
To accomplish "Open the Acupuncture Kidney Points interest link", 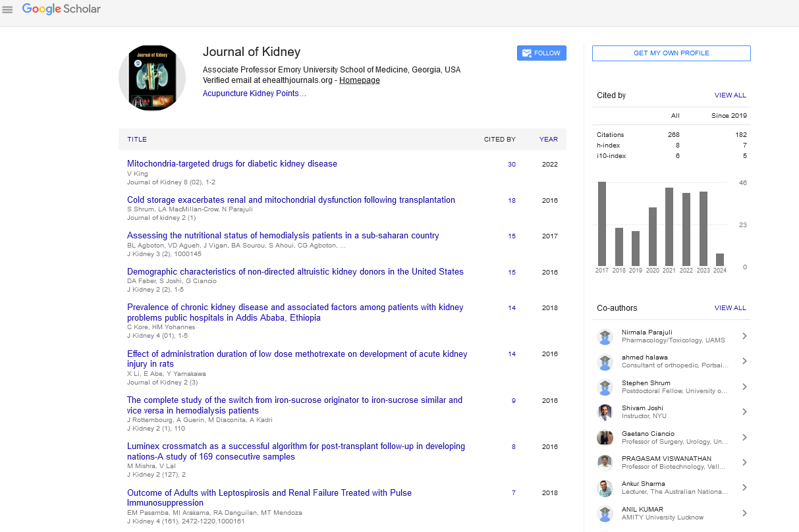I will click(254, 93).
